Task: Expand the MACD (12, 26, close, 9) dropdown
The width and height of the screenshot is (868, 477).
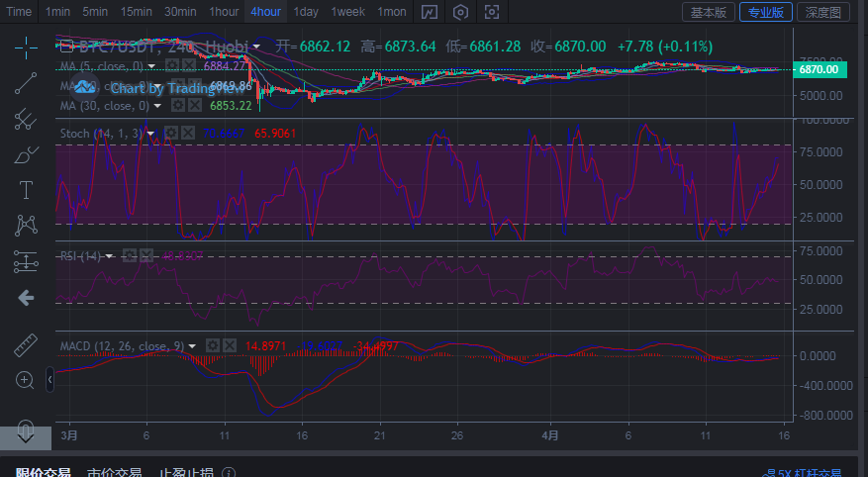Action: coord(193,345)
